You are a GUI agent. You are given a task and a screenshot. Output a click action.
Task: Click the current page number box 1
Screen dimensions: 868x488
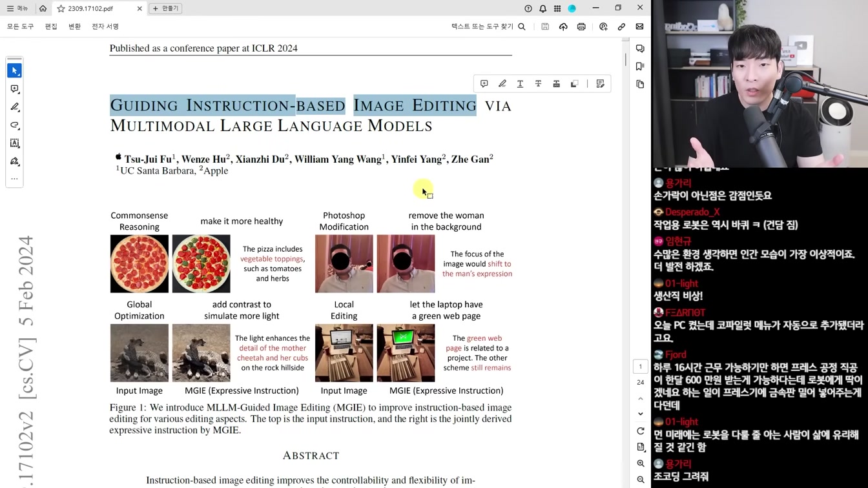tap(640, 367)
